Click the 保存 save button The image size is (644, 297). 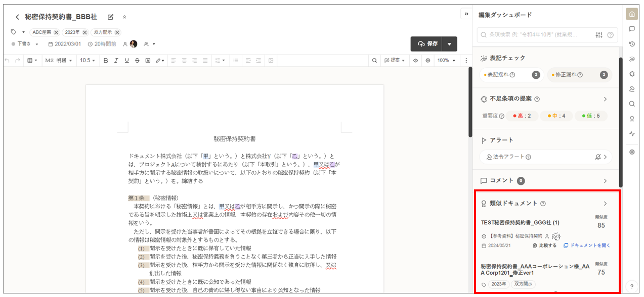pos(427,44)
